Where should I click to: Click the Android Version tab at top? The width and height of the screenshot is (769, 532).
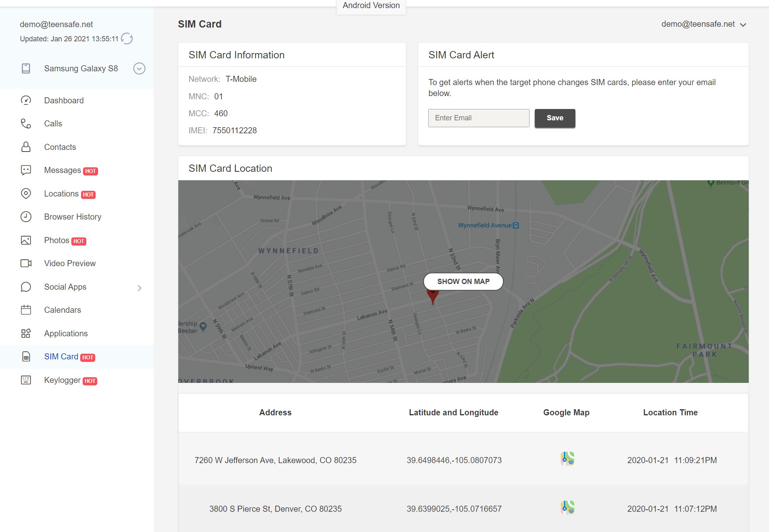(371, 6)
